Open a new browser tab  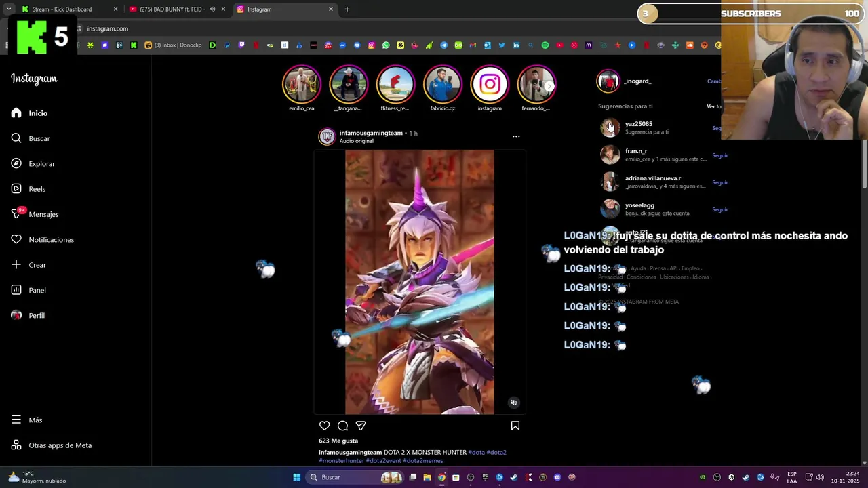tap(347, 9)
